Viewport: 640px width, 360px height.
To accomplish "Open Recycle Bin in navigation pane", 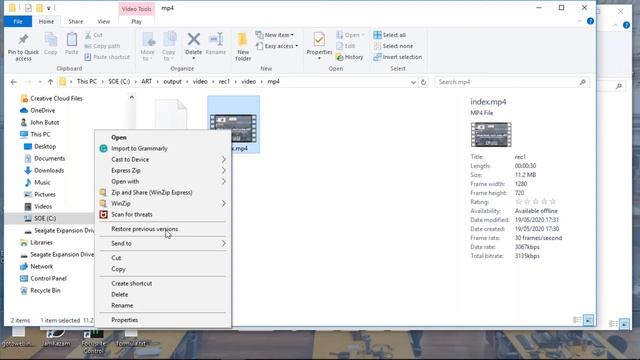I will pos(45,291).
